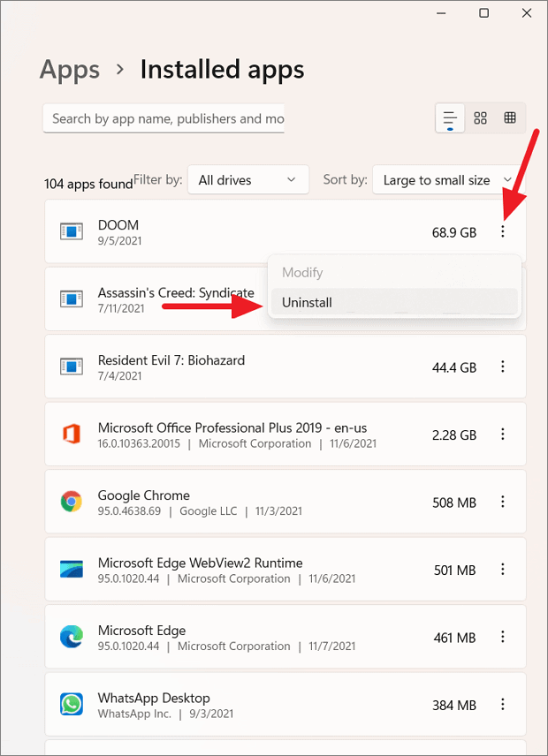Image resolution: width=548 pixels, height=756 pixels.
Task: Click the 2.28 GB size value
Action: click(x=454, y=435)
